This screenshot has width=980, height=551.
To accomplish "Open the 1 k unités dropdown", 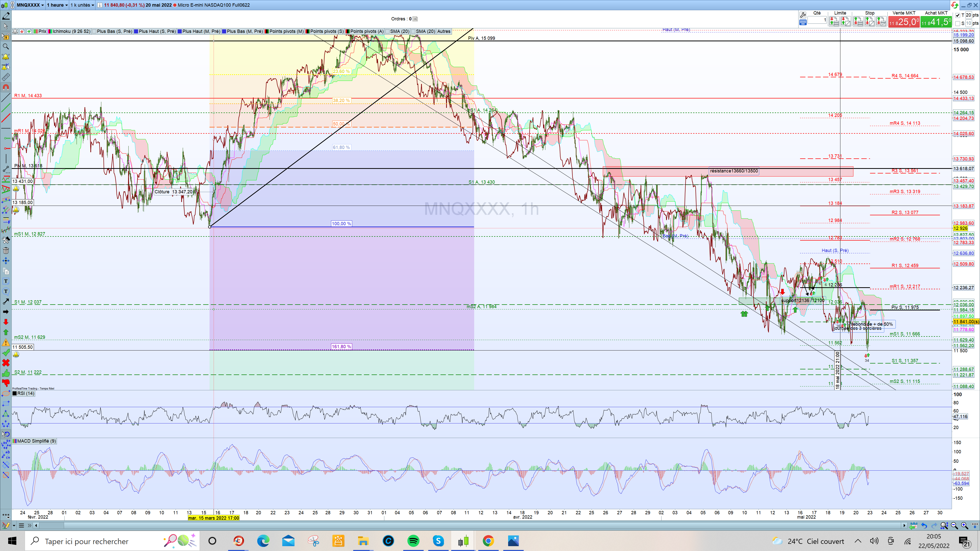I will point(82,5).
